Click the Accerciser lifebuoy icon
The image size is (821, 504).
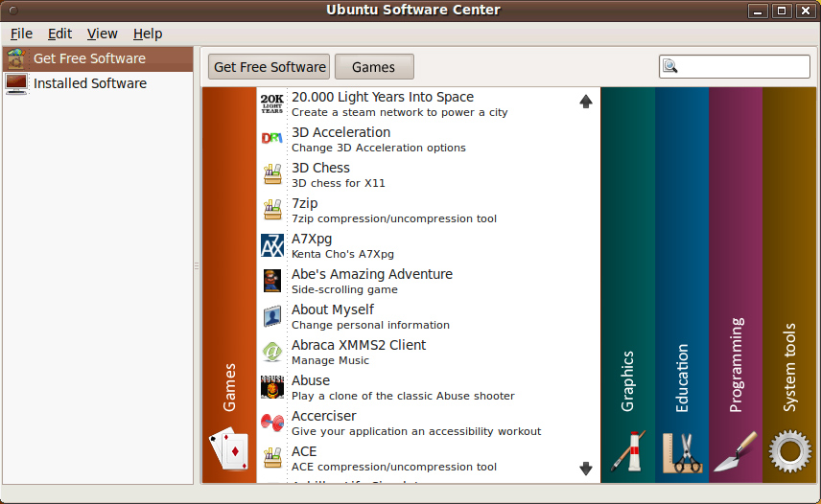click(272, 423)
